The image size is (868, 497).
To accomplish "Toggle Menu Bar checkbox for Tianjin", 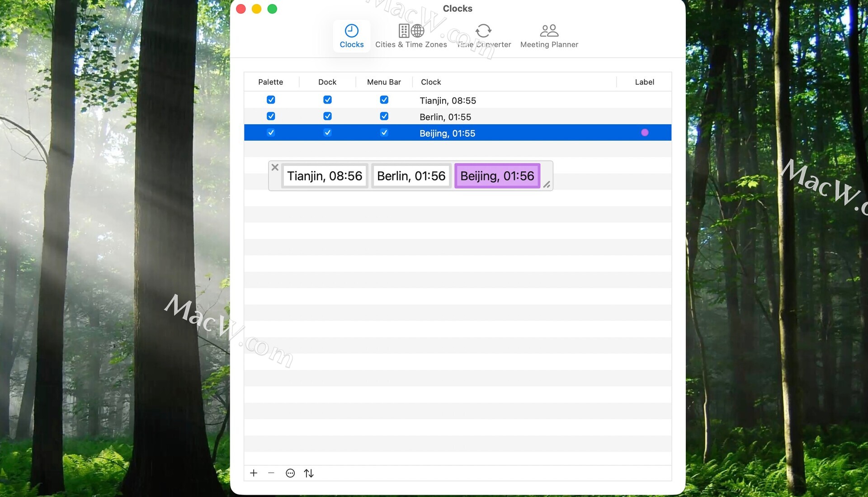I will (384, 100).
